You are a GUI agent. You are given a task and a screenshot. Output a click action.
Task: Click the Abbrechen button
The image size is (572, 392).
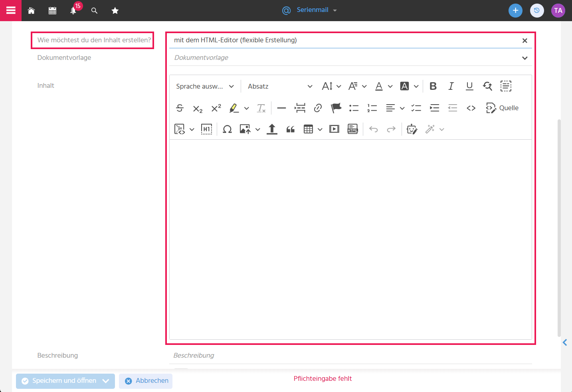[x=146, y=381]
